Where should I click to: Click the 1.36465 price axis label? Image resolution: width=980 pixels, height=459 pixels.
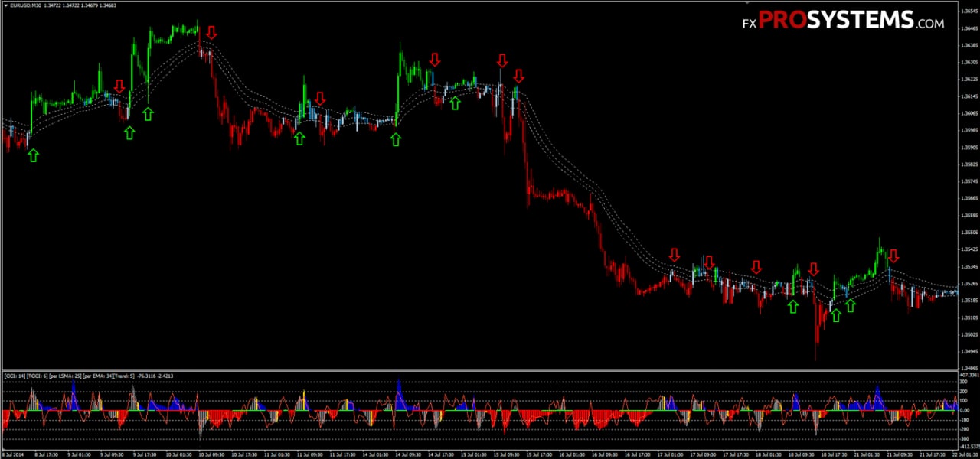[969, 29]
